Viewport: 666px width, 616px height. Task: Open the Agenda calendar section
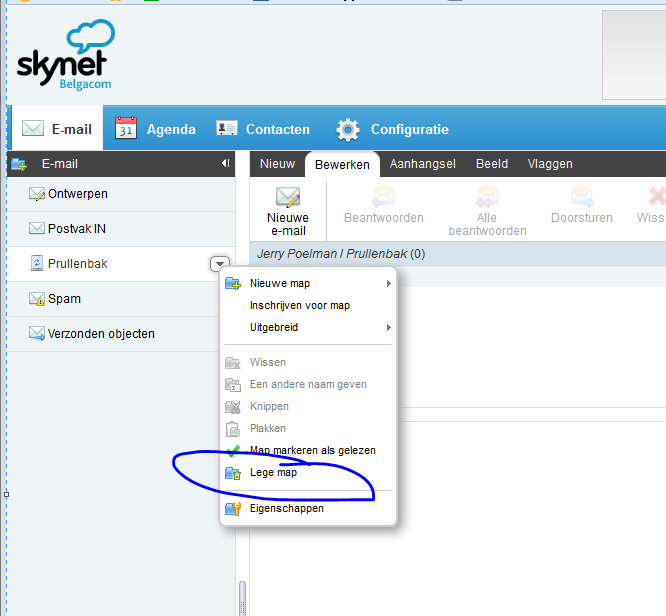[x=155, y=129]
